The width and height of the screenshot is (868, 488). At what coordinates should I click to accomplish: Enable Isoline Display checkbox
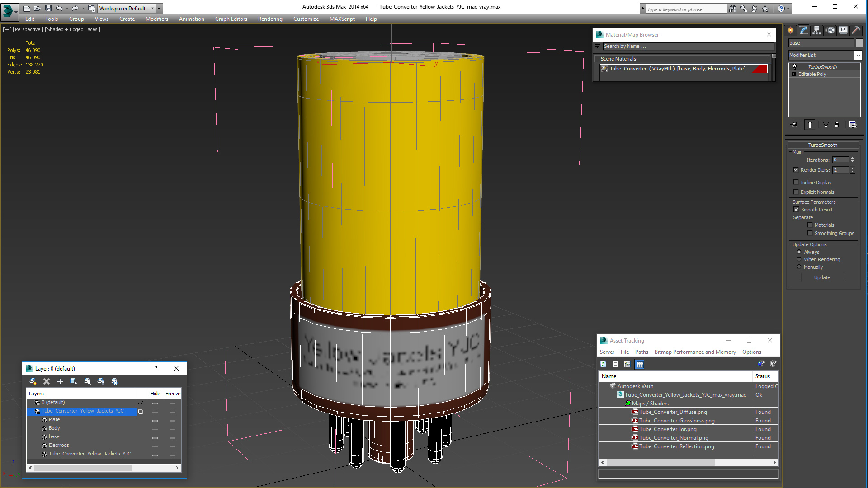point(796,183)
